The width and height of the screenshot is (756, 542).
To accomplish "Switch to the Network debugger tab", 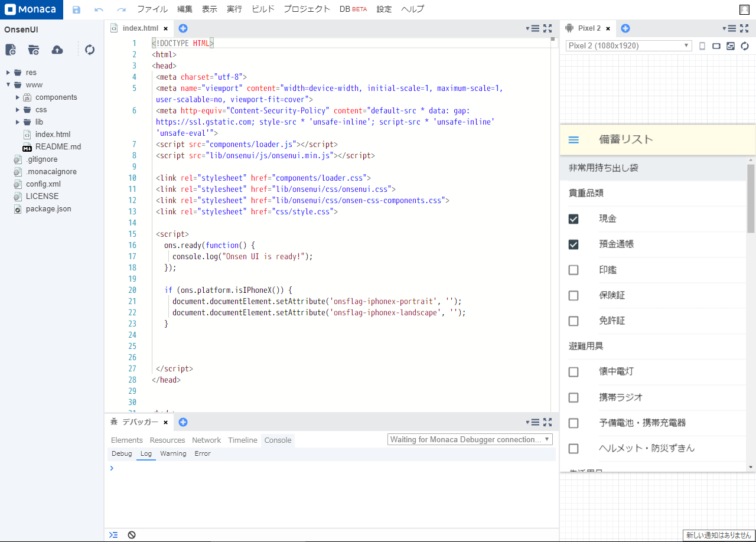I will 207,440.
